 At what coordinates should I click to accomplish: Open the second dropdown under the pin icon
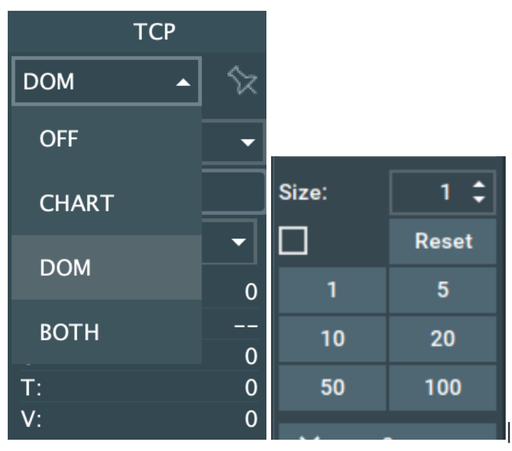click(248, 143)
